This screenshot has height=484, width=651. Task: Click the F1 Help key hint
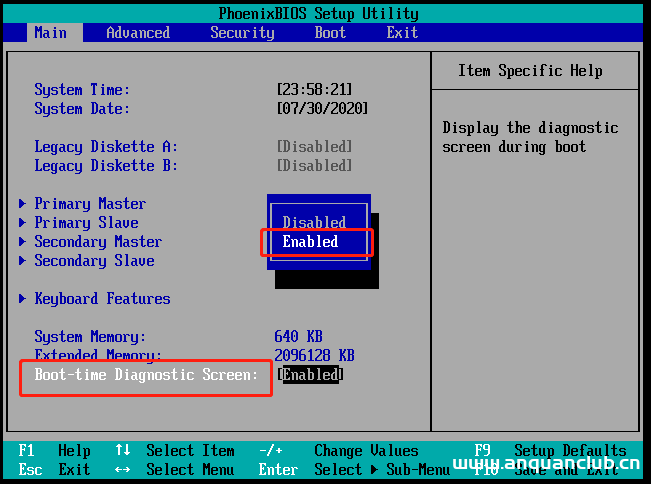[x=55, y=451]
